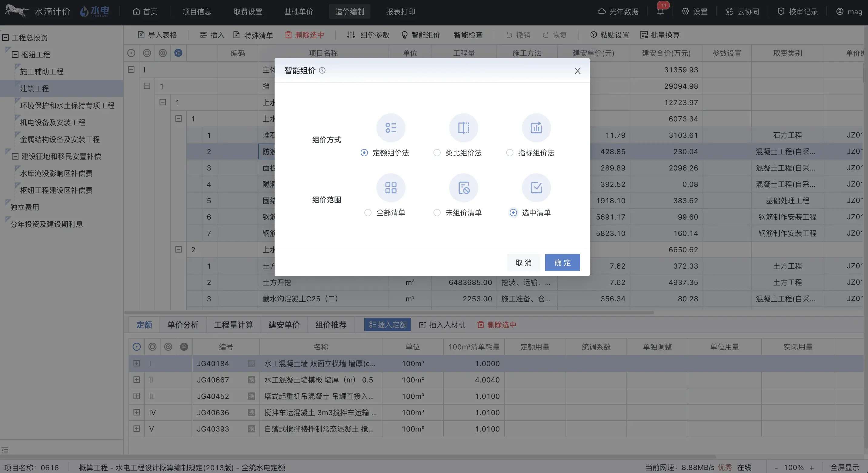Click the 全部清单 grid icon

pyautogui.click(x=391, y=188)
